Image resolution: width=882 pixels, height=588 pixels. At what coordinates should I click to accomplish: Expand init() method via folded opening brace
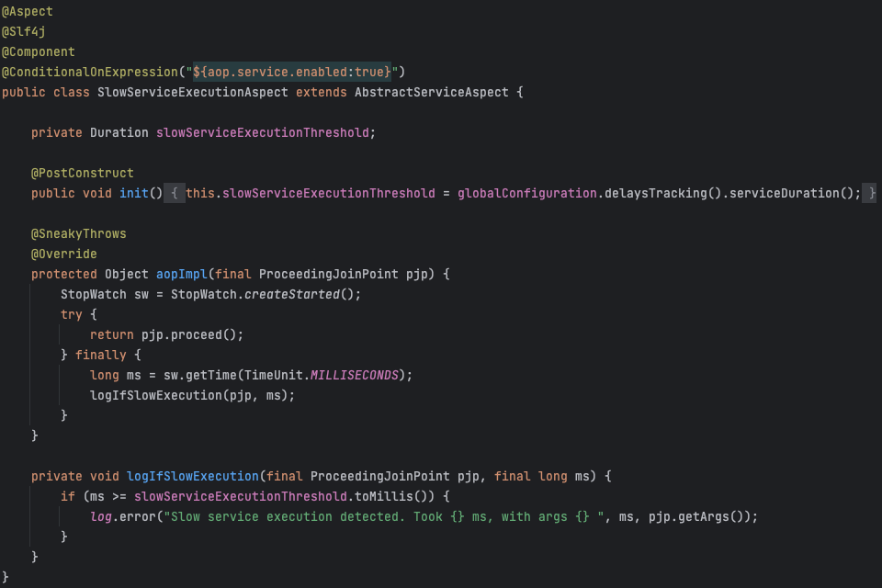point(174,193)
